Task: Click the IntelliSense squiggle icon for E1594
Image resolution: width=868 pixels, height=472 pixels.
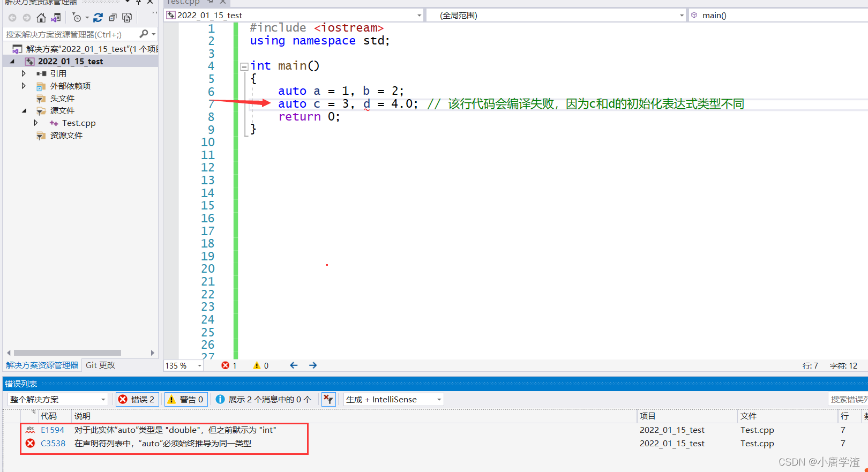Action: point(30,430)
